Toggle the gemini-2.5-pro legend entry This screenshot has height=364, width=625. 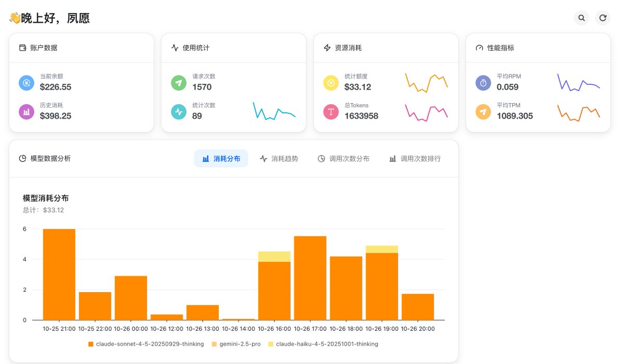[x=236, y=344]
